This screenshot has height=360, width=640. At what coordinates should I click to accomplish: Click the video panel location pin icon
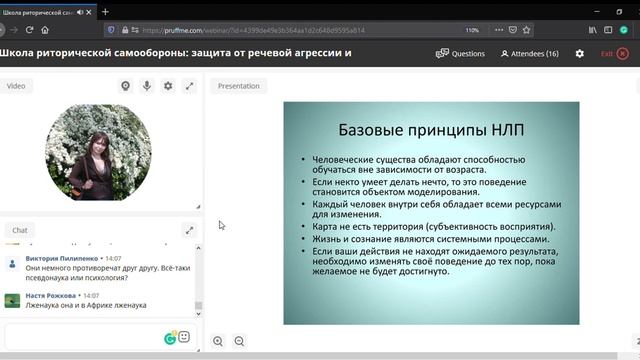point(126,86)
